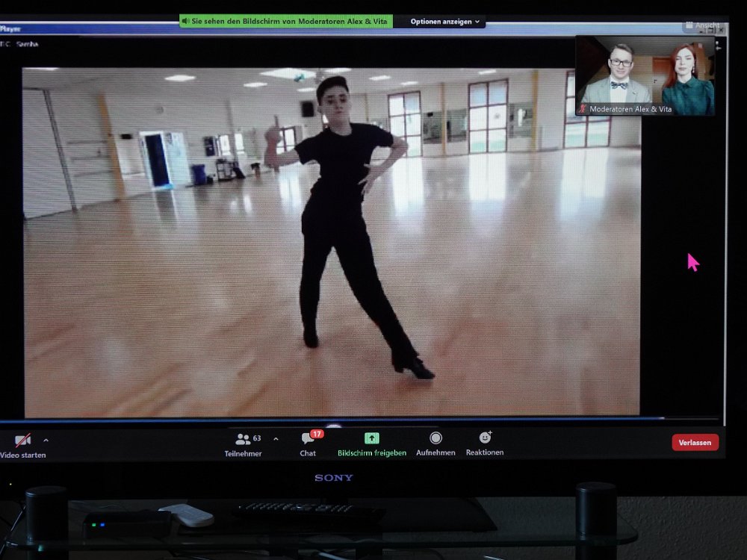
Task: Expand the Optionen anzeigen dropdown
Action: (x=445, y=22)
